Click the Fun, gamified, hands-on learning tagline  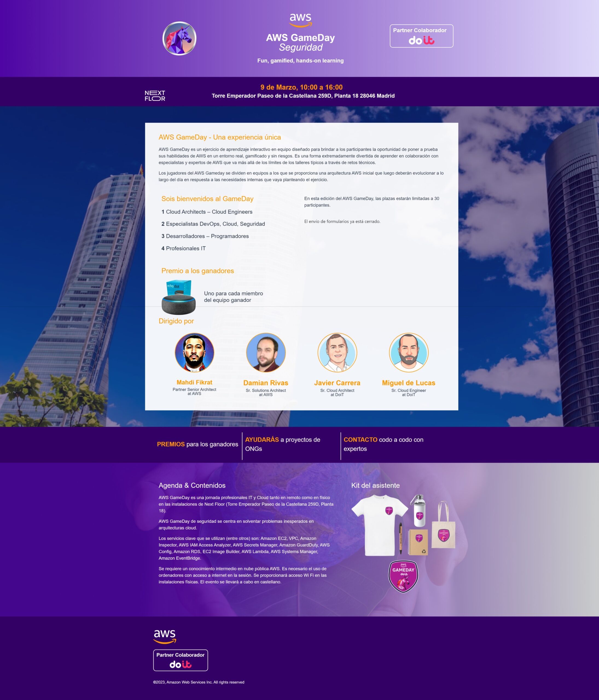click(x=300, y=61)
